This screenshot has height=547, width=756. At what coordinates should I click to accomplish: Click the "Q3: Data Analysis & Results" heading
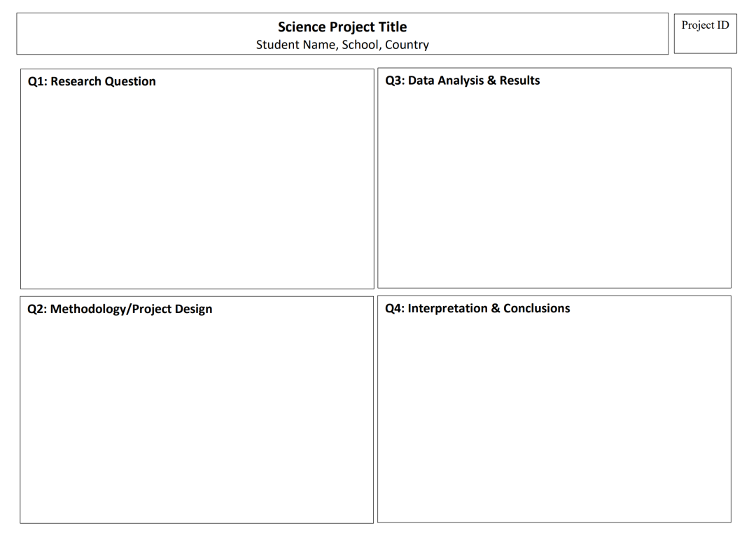click(462, 81)
